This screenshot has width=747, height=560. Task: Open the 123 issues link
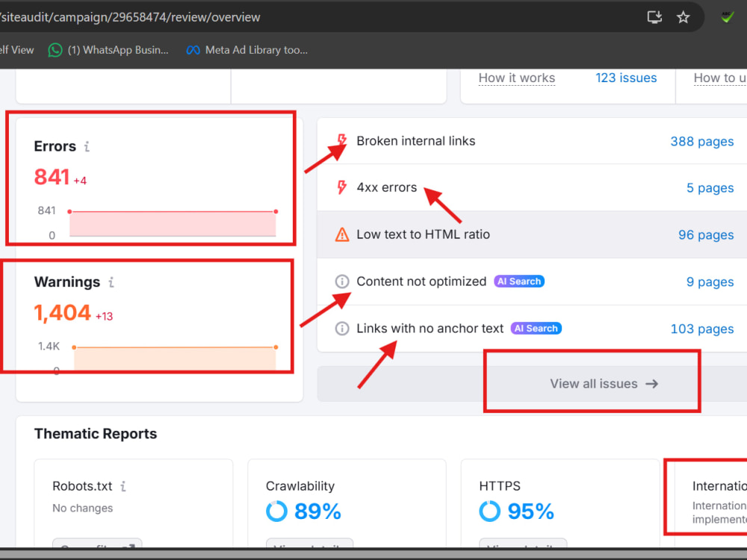[626, 78]
